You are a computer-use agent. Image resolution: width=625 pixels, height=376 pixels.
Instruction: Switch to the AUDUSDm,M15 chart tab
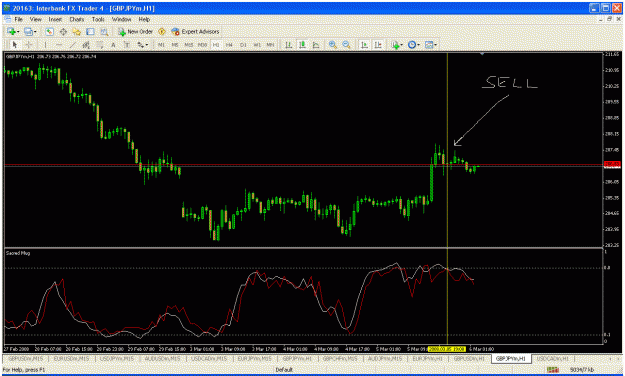(162, 359)
